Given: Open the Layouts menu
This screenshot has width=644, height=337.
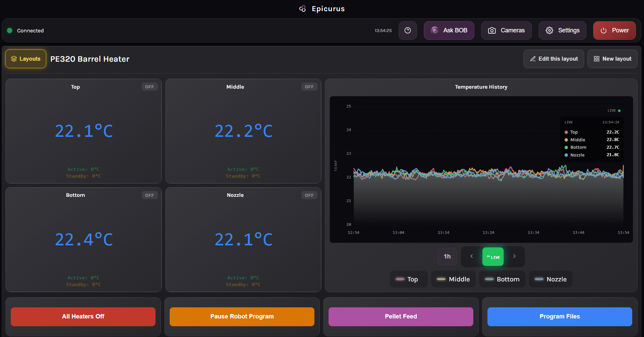Looking at the screenshot, I should (x=26, y=59).
